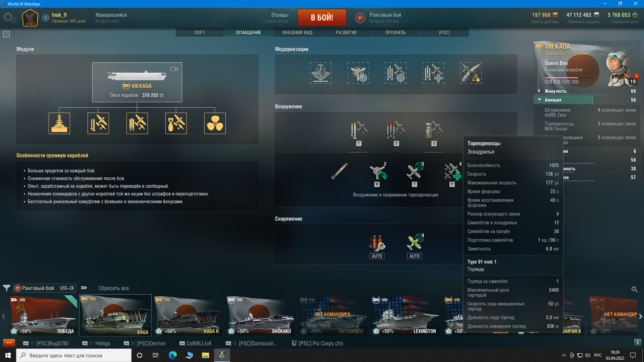This screenshot has height=362, width=644.
Task: Select the LEXINGTON ship card
Action: (405, 315)
